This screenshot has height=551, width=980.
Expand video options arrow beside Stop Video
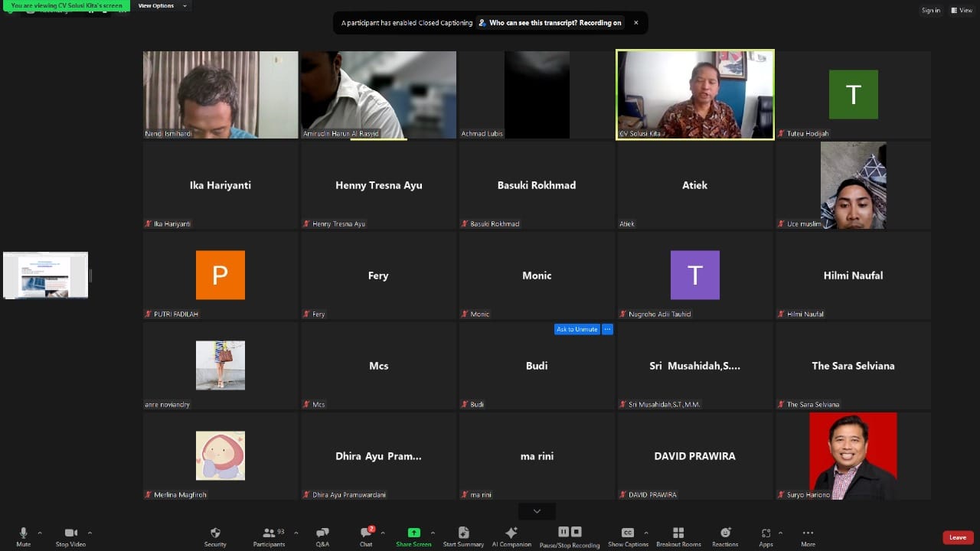click(90, 533)
